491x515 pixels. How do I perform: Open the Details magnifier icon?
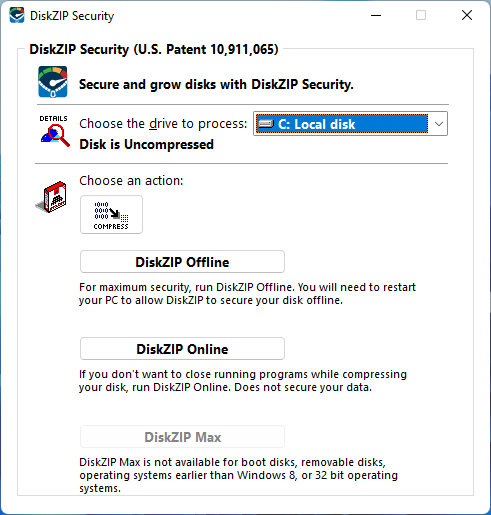pos(55,131)
